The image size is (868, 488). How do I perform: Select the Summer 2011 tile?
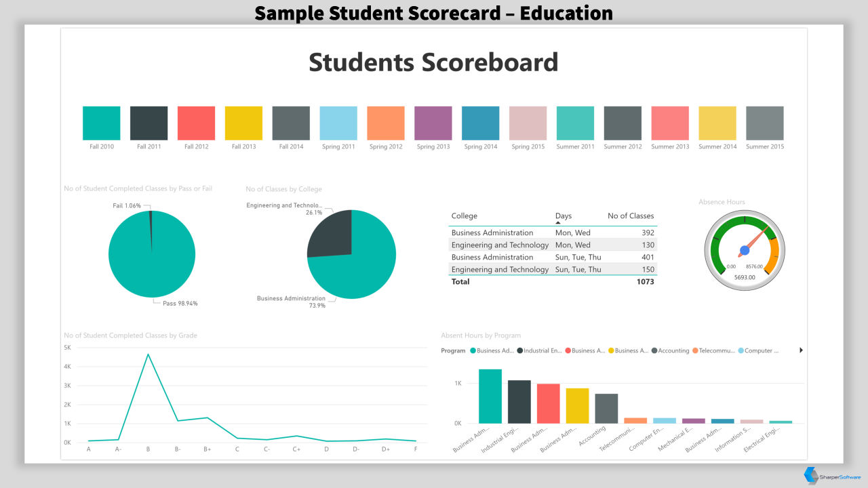coord(575,123)
